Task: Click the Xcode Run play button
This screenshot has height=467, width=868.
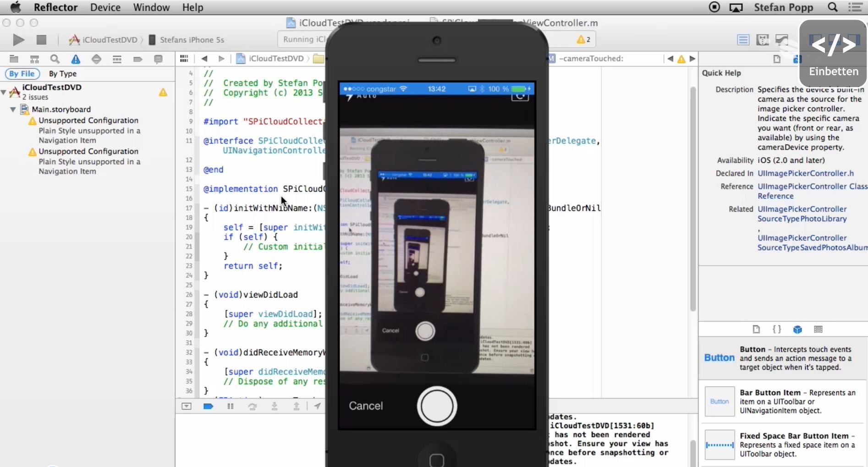Action: [18, 40]
